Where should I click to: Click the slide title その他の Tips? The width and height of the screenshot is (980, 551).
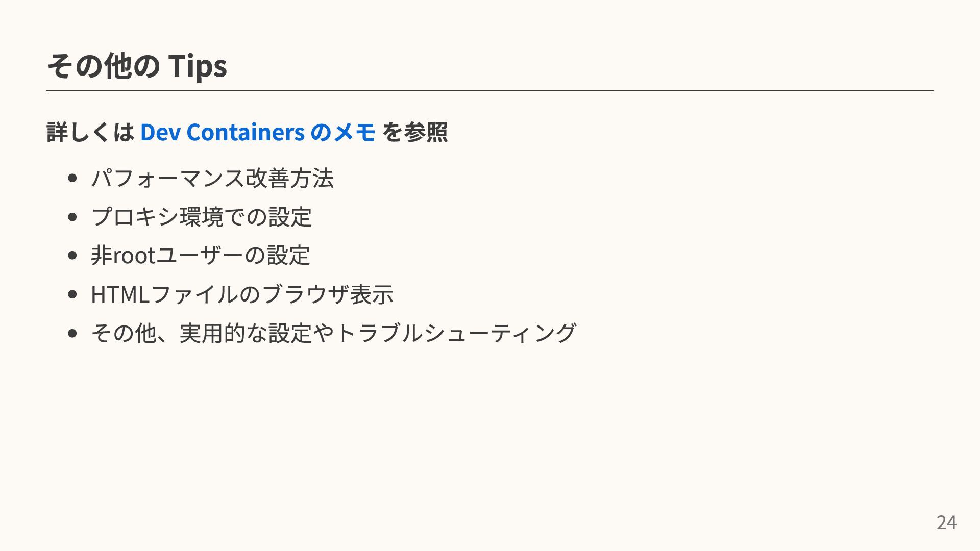click(137, 66)
